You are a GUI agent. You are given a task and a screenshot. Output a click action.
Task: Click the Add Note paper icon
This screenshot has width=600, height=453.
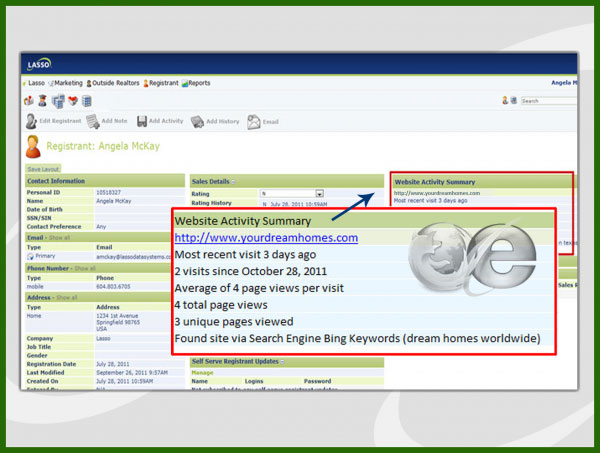(92, 122)
